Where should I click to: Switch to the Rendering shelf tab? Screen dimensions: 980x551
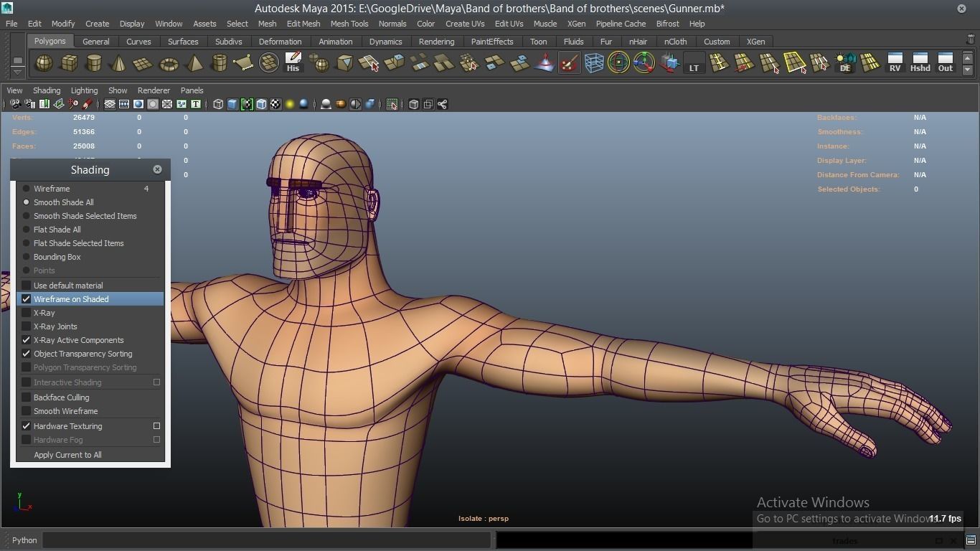pos(436,42)
